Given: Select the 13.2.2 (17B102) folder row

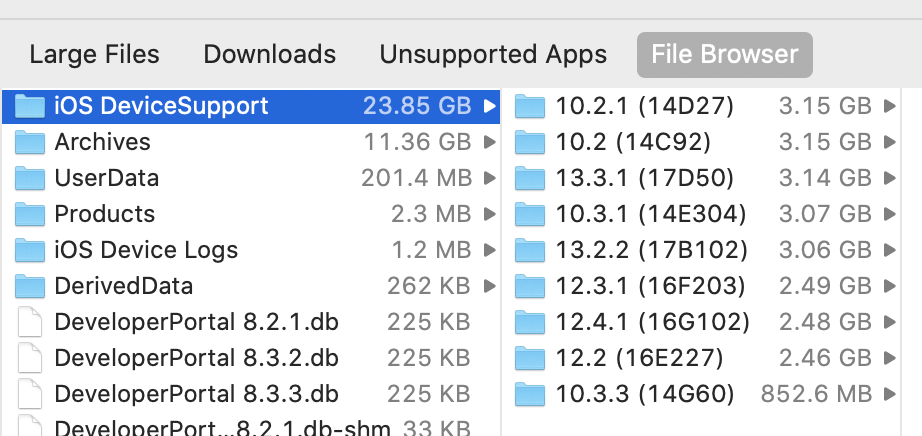Looking at the screenshot, I should (651, 250).
